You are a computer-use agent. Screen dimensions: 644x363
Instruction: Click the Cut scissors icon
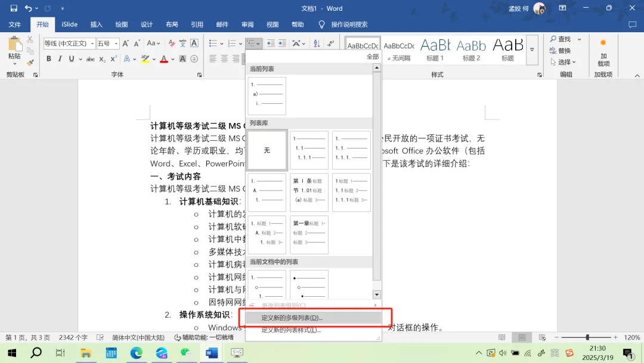(x=30, y=40)
